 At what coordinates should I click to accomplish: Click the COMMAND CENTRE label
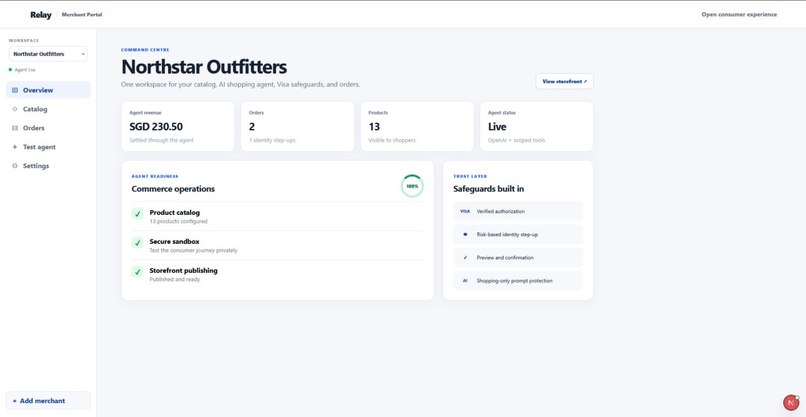pos(145,50)
